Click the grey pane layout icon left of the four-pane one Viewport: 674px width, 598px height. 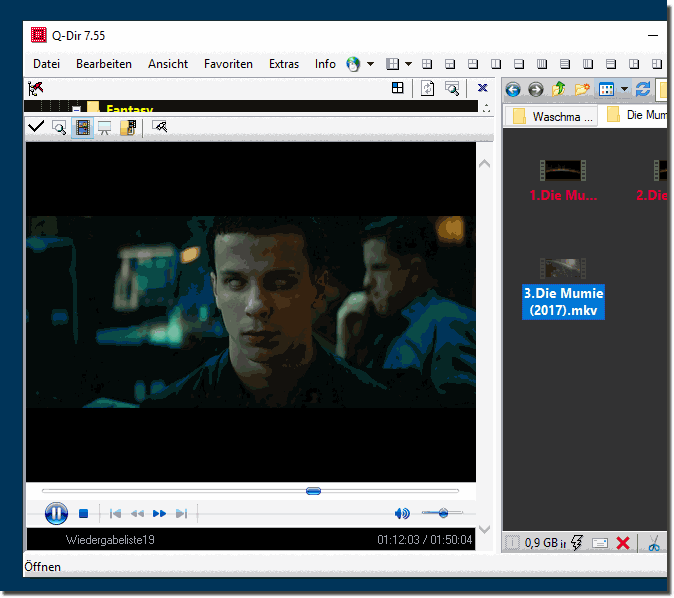[x=392, y=64]
